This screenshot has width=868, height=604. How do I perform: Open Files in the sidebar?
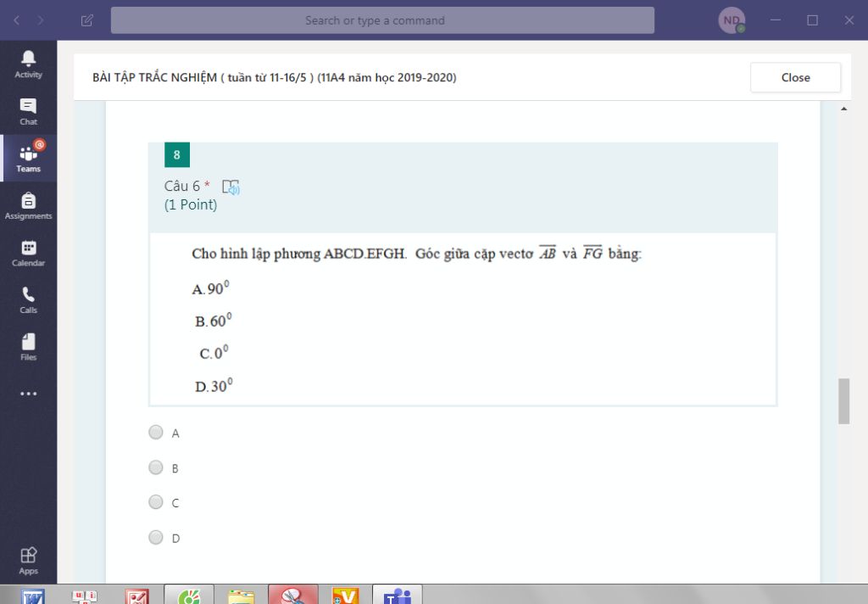(x=28, y=347)
